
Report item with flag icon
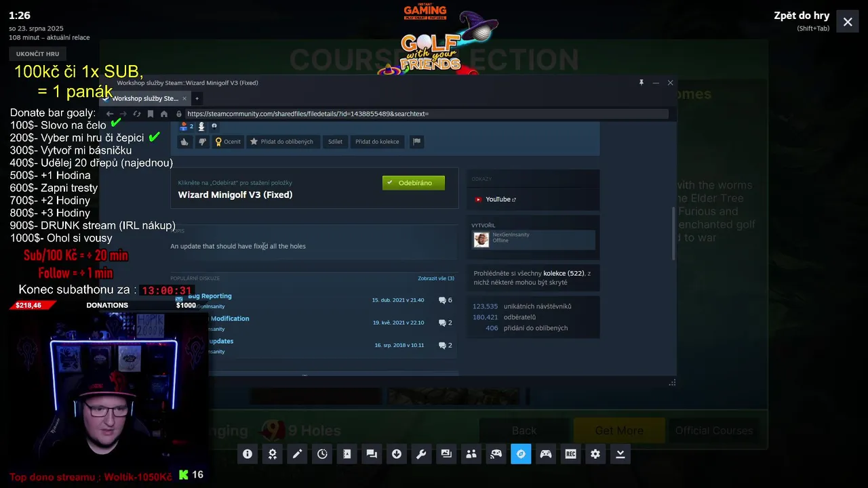pos(417,142)
